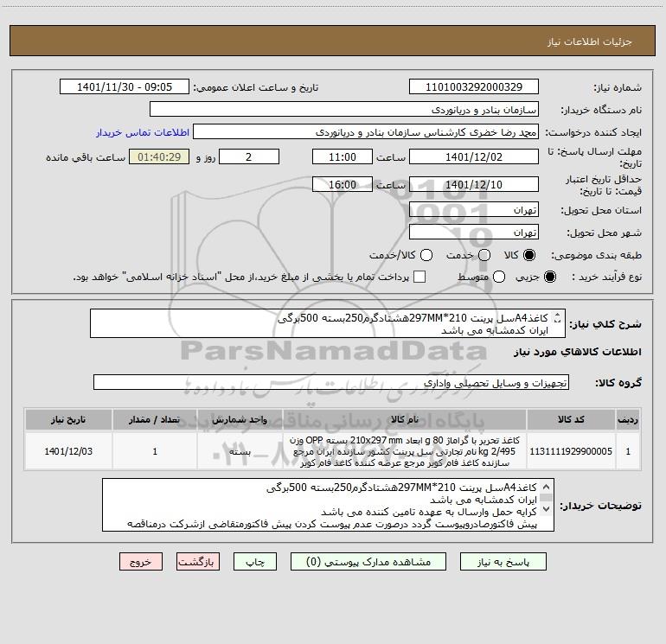Click the چاپ print button
The width and height of the screenshot is (666, 644).
coord(255,562)
